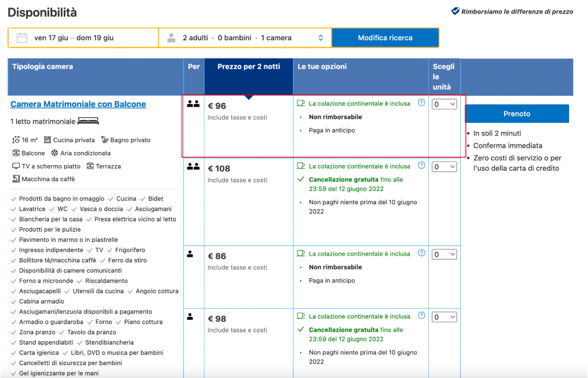The image size is (588, 378).
Task: Click info icon beside €86 breakfast option
Action: [421, 253]
